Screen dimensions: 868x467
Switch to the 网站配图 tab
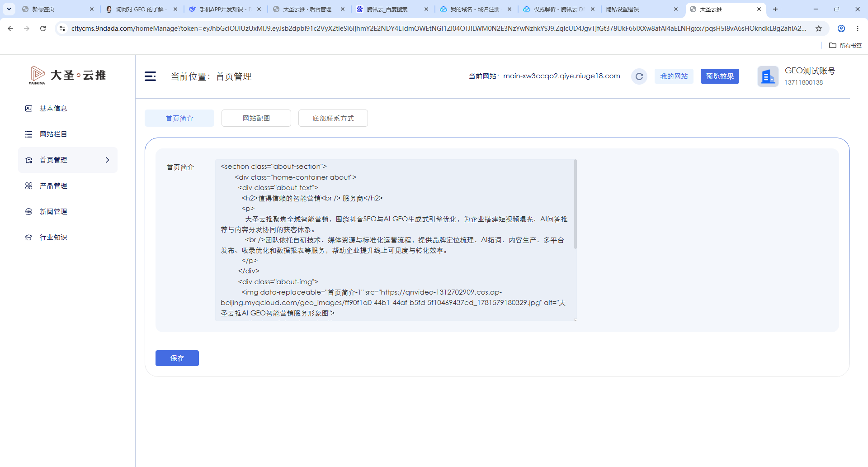[256, 118]
